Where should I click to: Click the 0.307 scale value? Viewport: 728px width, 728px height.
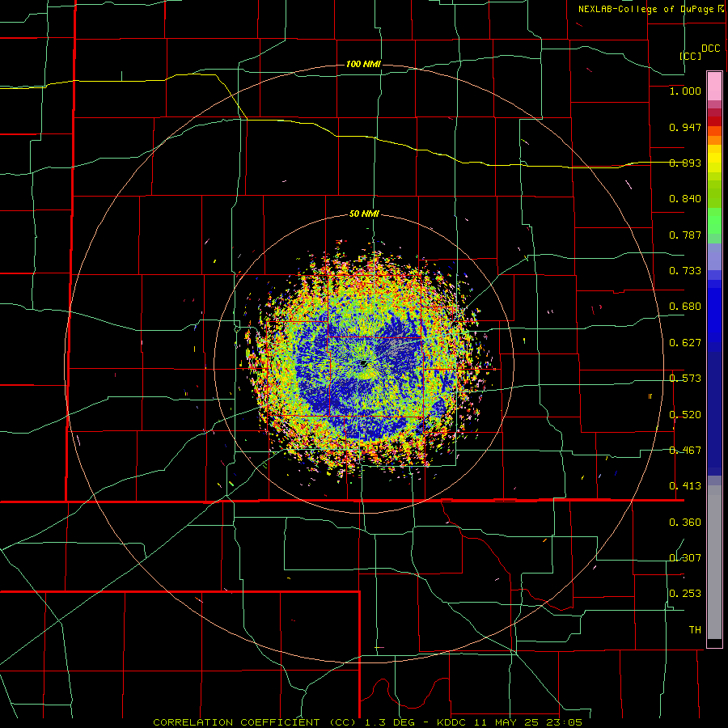click(x=685, y=558)
